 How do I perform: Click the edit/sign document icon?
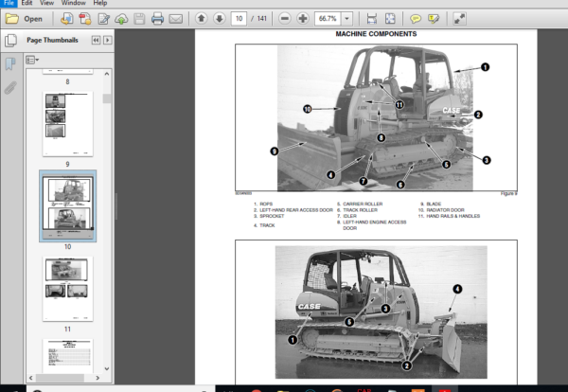[103, 19]
